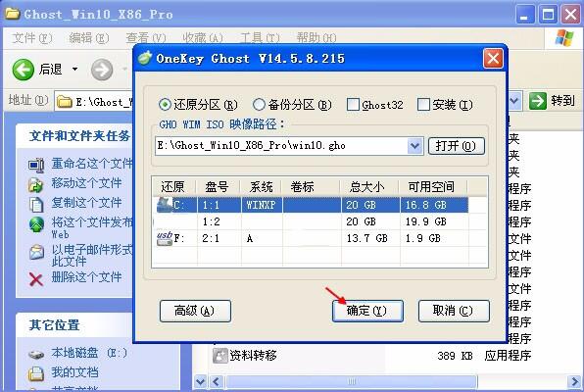Click 移动这个文件 task link

click(x=86, y=183)
